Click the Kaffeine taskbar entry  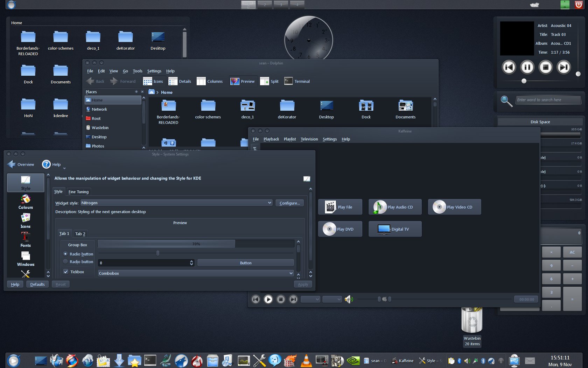pos(402,361)
